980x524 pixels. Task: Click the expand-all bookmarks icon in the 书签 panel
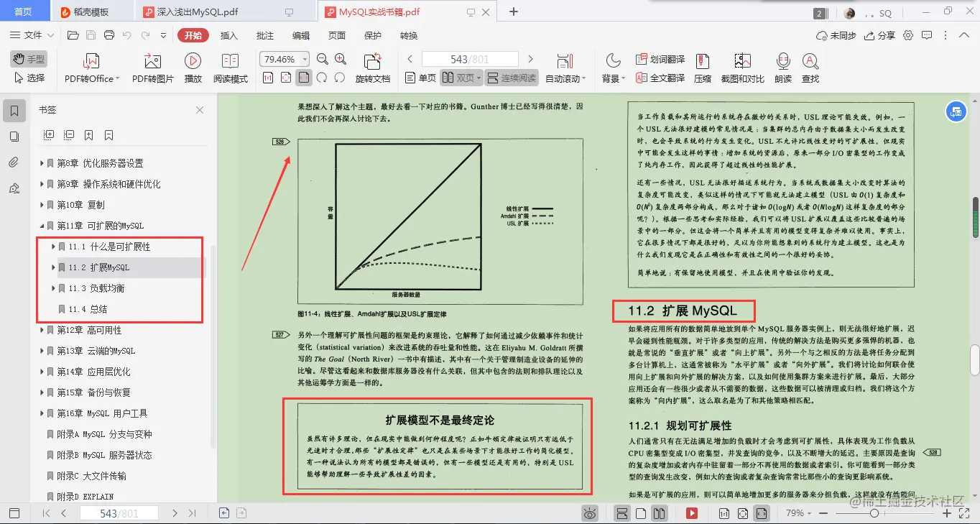49,134
